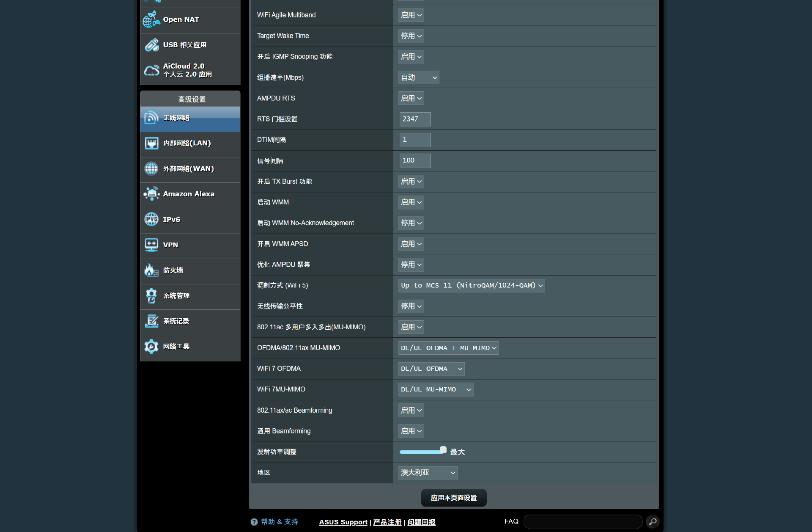Select VPN in the sidebar menu
The height and width of the screenshot is (532, 812).
170,245
